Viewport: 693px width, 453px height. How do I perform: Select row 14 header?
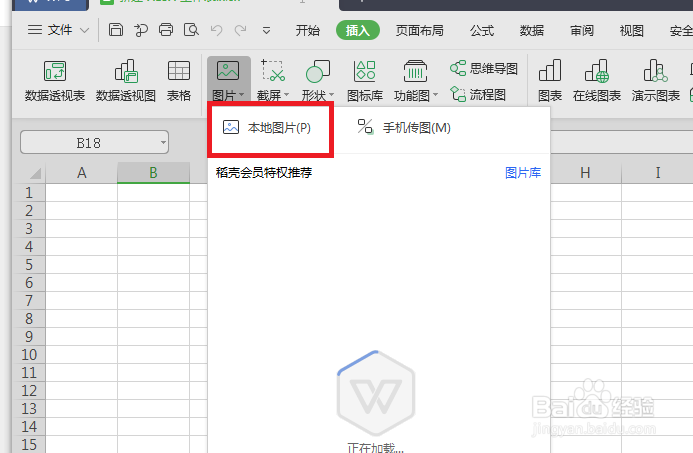click(29, 427)
